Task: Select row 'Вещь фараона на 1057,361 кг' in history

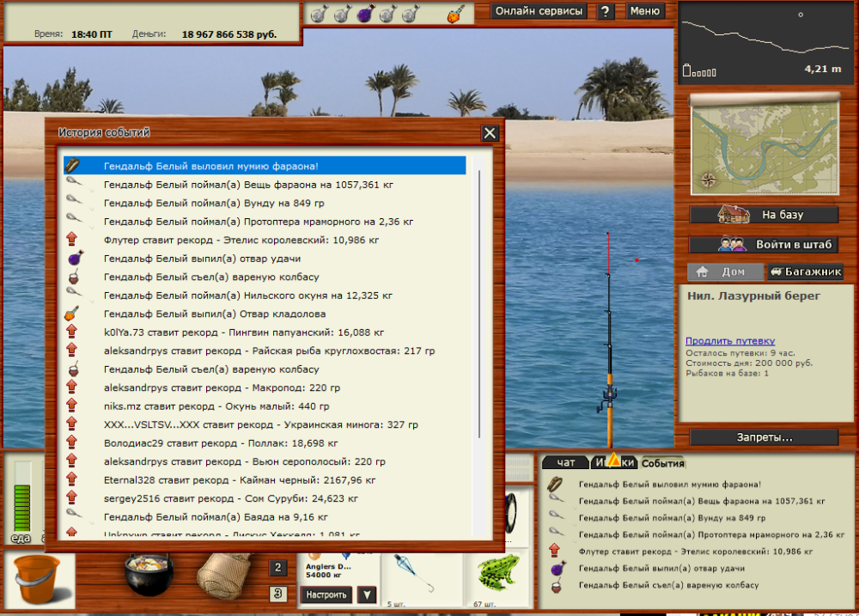Action: [x=265, y=184]
